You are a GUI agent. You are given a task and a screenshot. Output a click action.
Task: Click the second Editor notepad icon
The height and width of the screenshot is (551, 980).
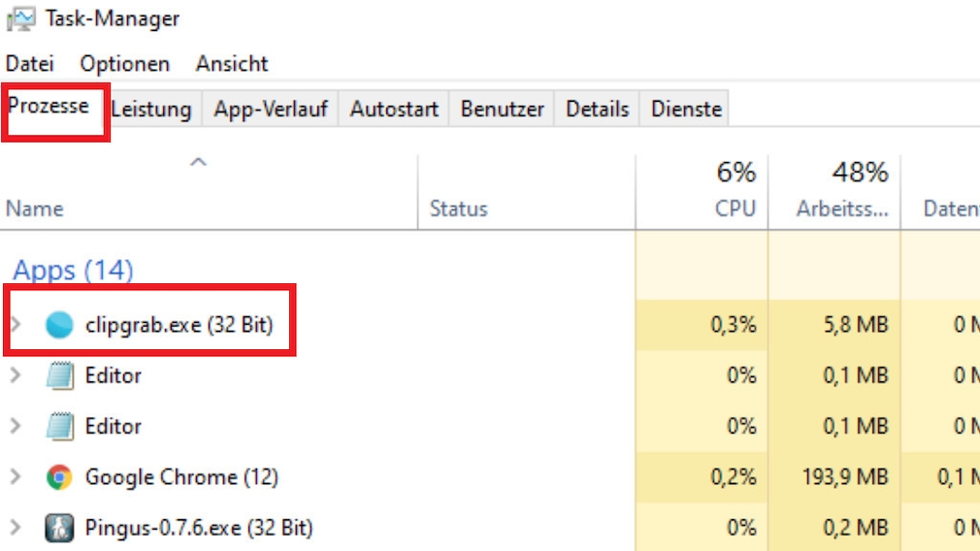click(x=59, y=427)
